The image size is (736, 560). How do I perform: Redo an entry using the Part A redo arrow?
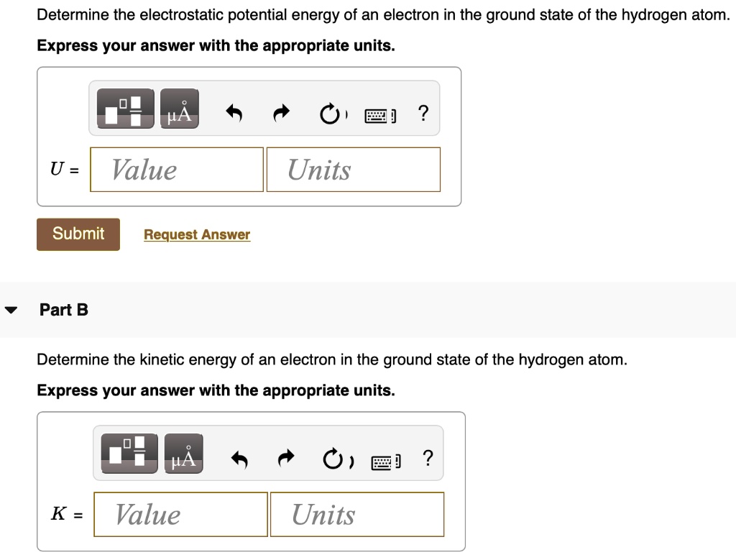tap(280, 111)
